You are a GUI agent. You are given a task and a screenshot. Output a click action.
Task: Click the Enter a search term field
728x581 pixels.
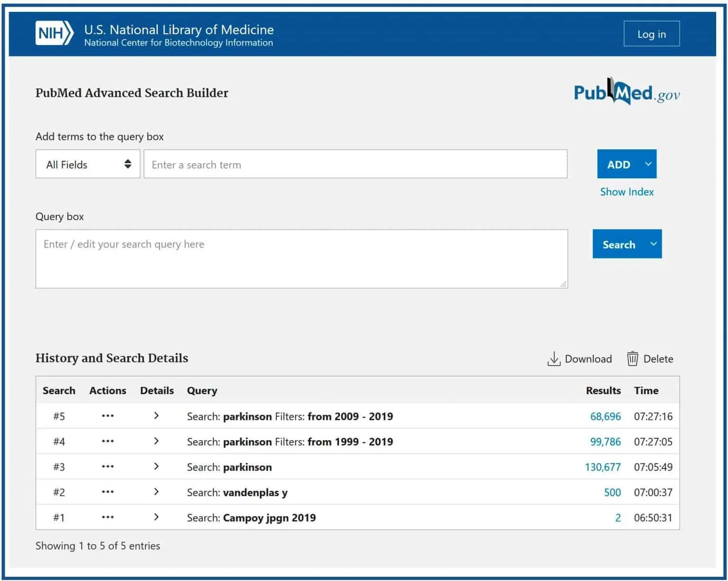coord(355,164)
